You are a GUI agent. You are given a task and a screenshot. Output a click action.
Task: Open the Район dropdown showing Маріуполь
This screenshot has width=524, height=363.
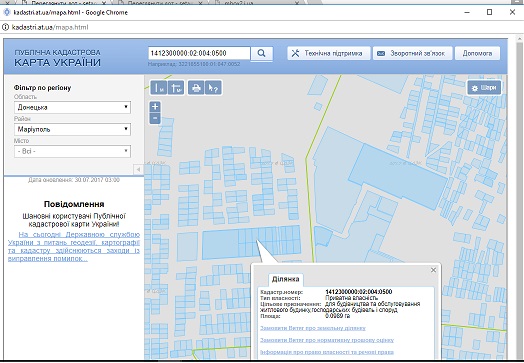(x=72, y=129)
